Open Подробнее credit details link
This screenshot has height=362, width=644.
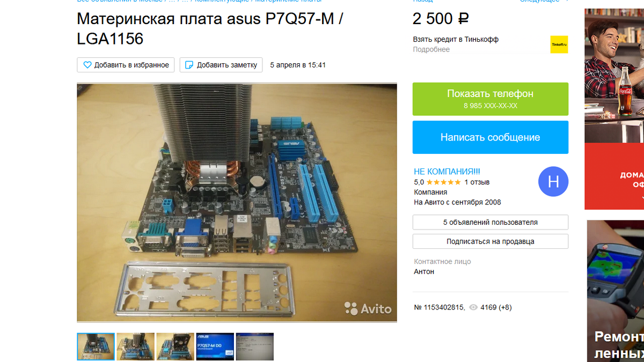431,49
